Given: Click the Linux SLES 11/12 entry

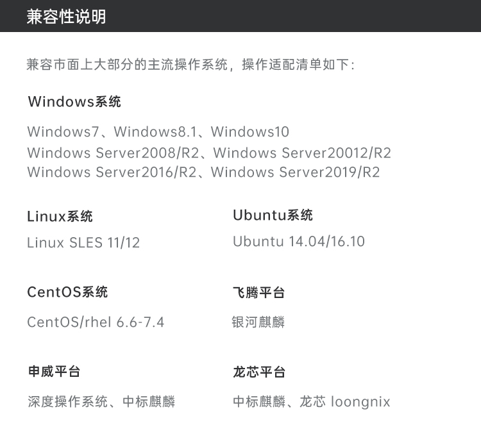Looking at the screenshot, I should 83,243.
